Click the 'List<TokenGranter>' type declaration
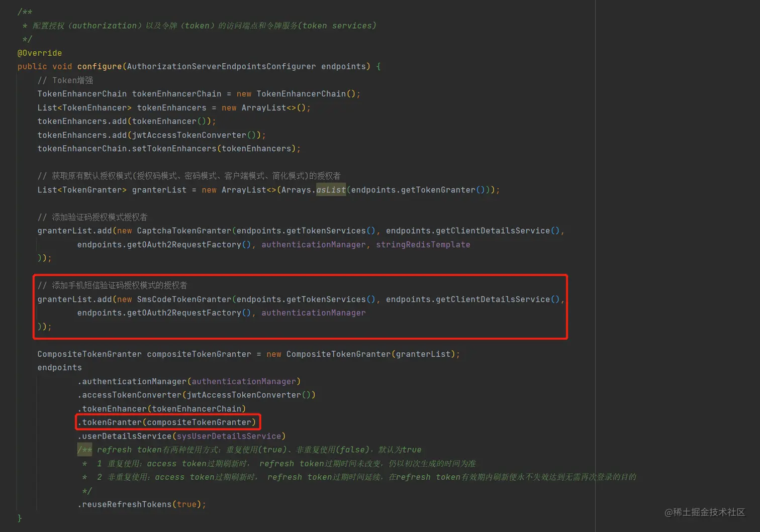This screenshot has width=760, height=532. click(x=82, y=190)
